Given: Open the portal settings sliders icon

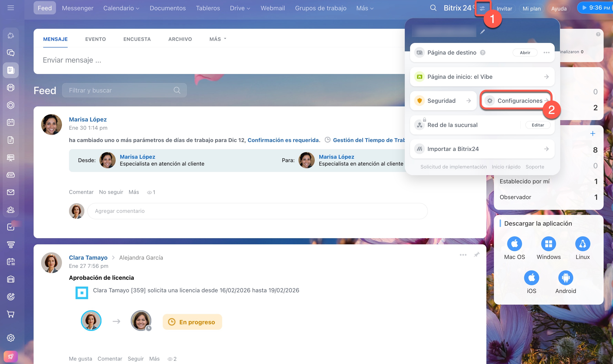Looking at the screenshot, I should pyautogui.click(x=482, y=9).
